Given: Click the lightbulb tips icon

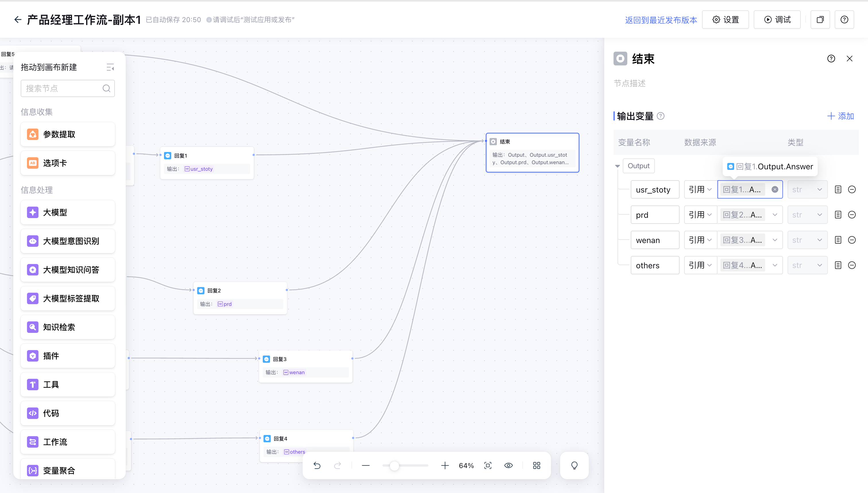Looking at the screenshot, I should (x=574, y=465).
